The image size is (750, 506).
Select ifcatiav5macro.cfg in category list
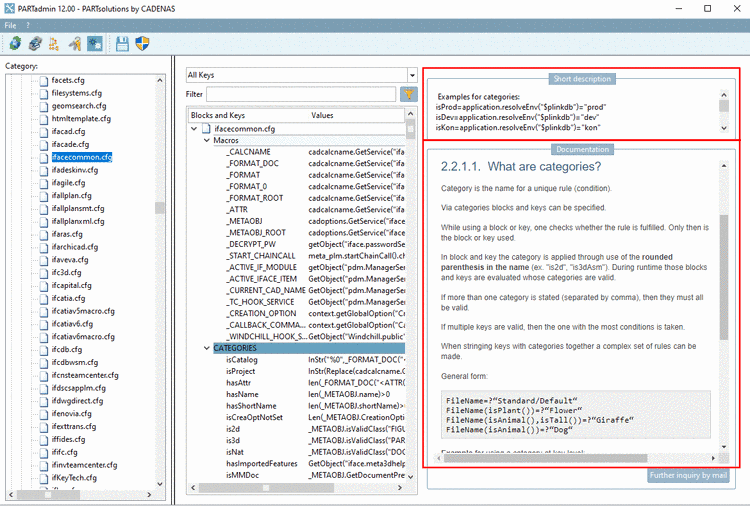point(83,311)
